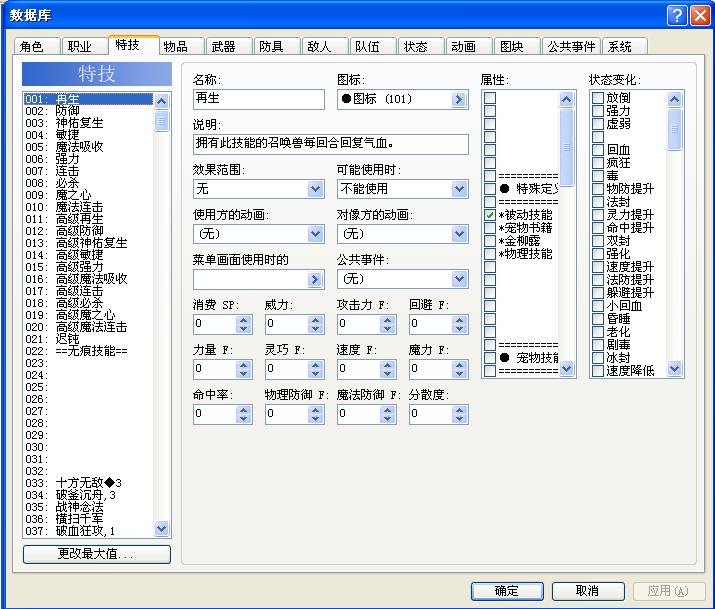Image resolution: width=715 pixels, height=609 pixels.
Task: Open the 公共事件 dropdown
Action: pyautogui.click(x=459, y=279)
